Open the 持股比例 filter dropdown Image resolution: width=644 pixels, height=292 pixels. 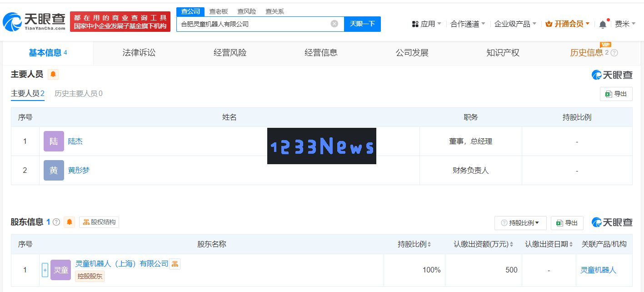(520, 223)
